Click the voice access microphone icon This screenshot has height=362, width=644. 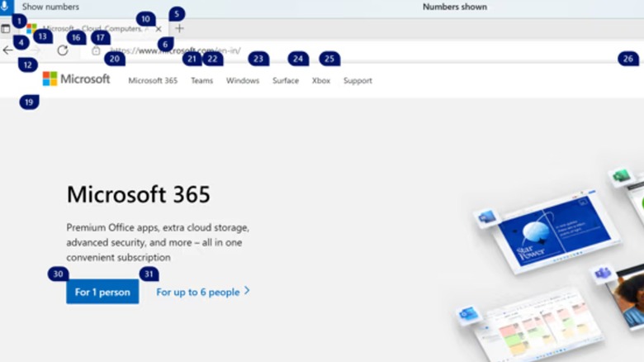click(x=6, y=7)
